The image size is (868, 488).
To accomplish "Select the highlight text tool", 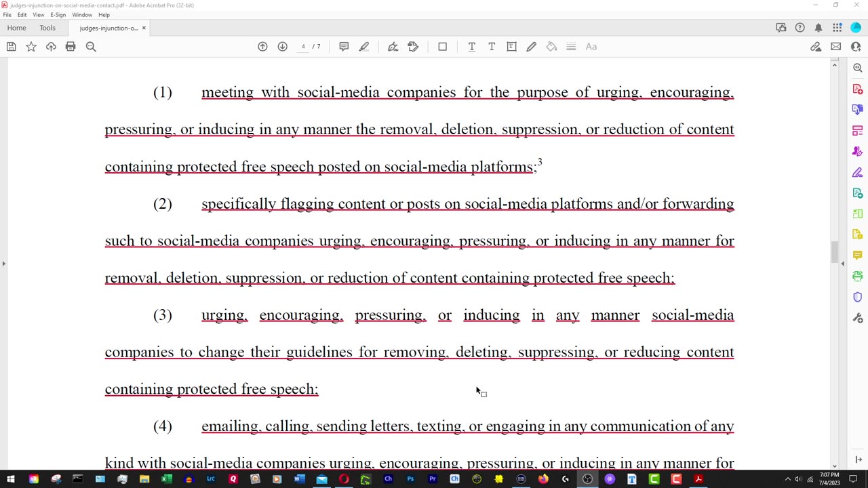I will (x=364, y=47).
